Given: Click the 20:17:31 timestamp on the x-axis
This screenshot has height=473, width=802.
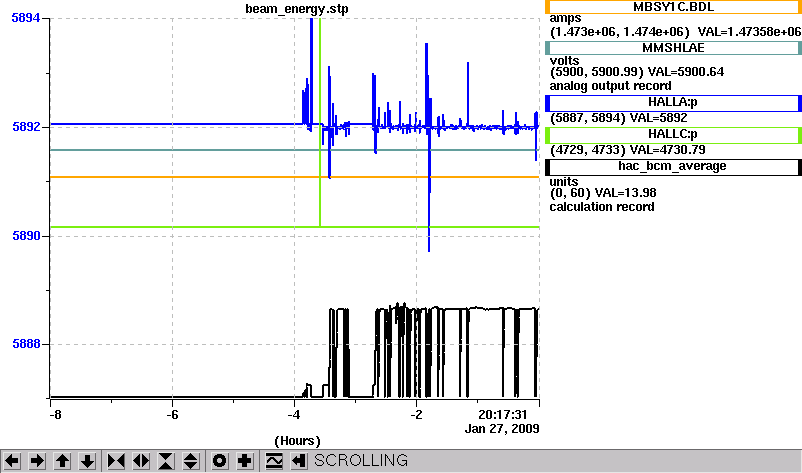Looking at the screenshot, I should pos(502,414).
